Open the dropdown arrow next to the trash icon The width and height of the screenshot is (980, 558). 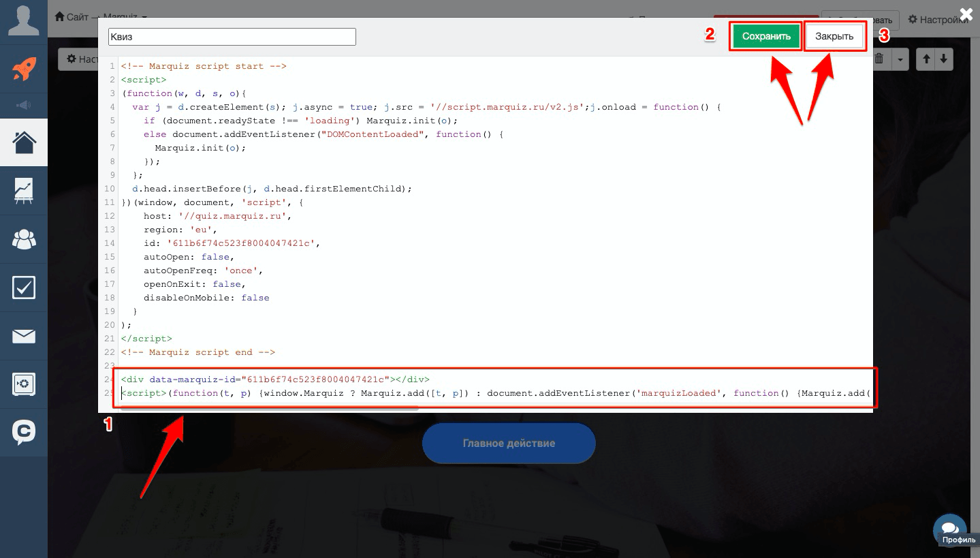click(900, 59)
